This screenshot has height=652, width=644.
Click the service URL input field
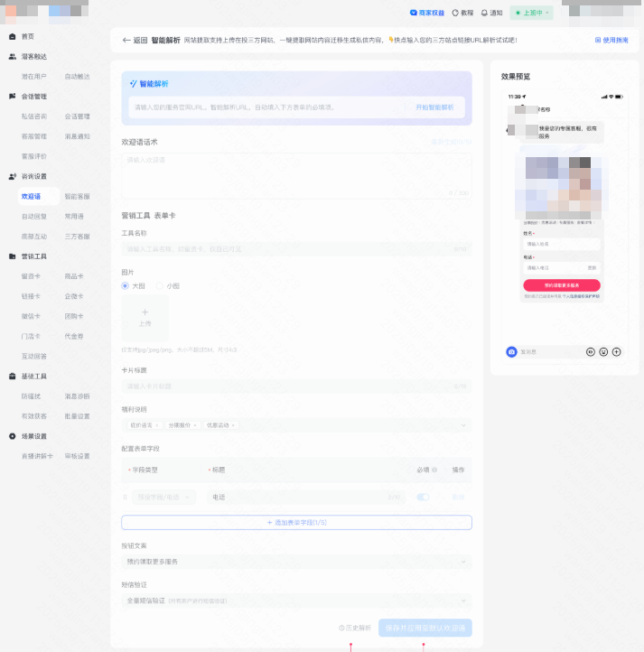pyautogui.click(x=266, y=107)
